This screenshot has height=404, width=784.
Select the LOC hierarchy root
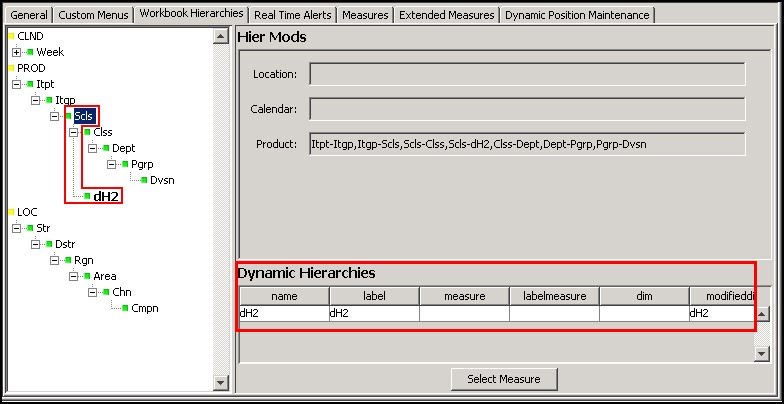pyautogui.click(x=27, y=212)
